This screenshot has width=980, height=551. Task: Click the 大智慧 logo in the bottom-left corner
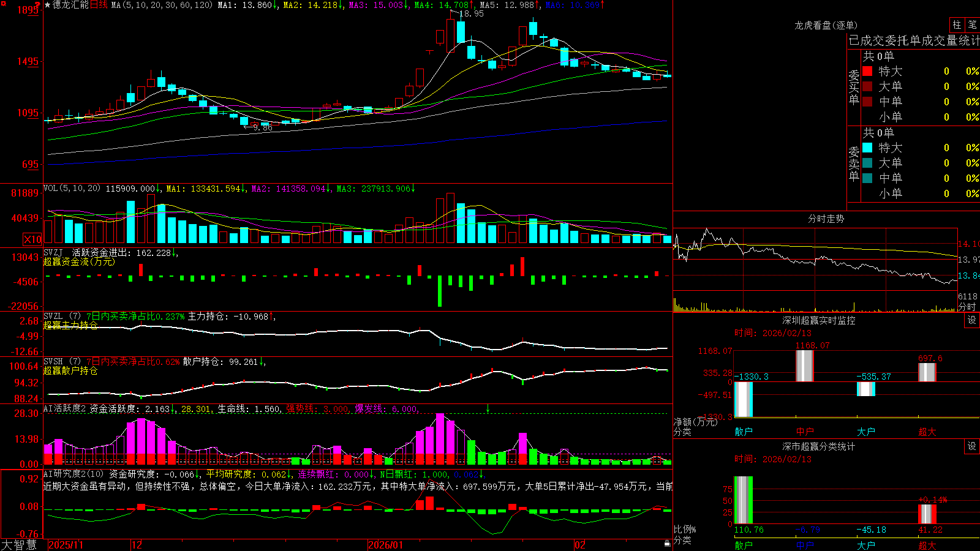(x=18, y=545)
